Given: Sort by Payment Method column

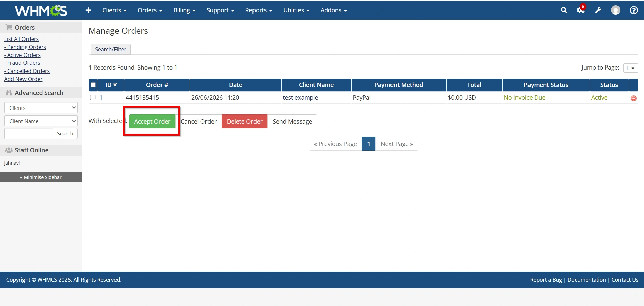Looking at the screenshot, I should coord(399,85).
